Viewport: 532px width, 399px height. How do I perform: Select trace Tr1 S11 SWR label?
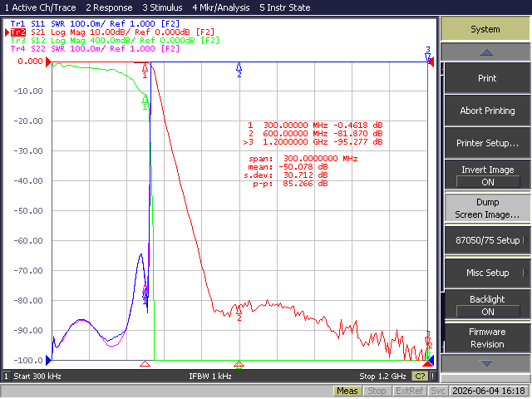[95, 24]
